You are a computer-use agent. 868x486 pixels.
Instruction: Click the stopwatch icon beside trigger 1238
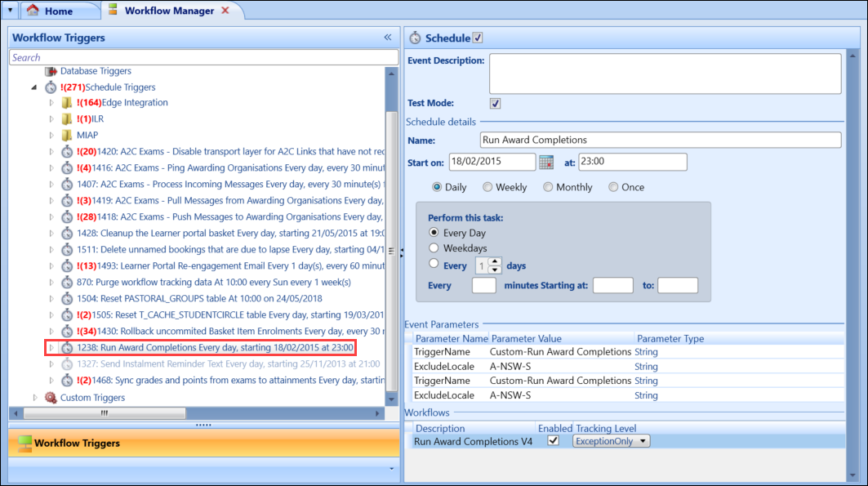coord(67,347)
